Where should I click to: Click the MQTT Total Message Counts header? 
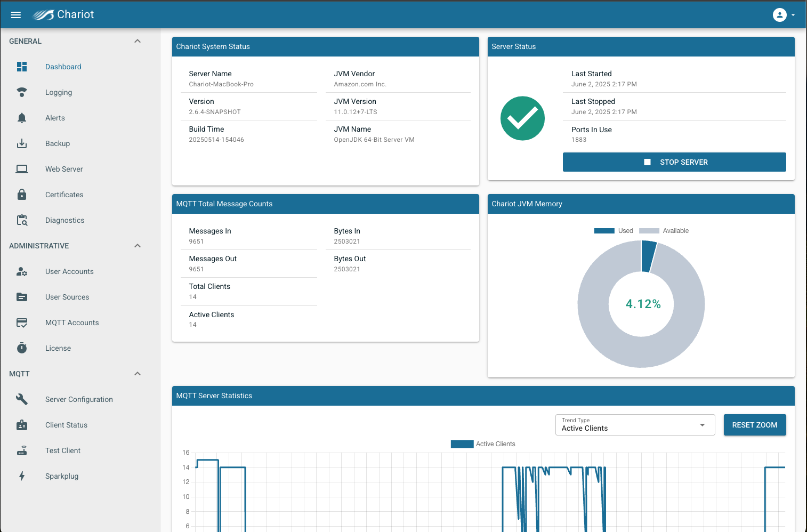point(326,204)
